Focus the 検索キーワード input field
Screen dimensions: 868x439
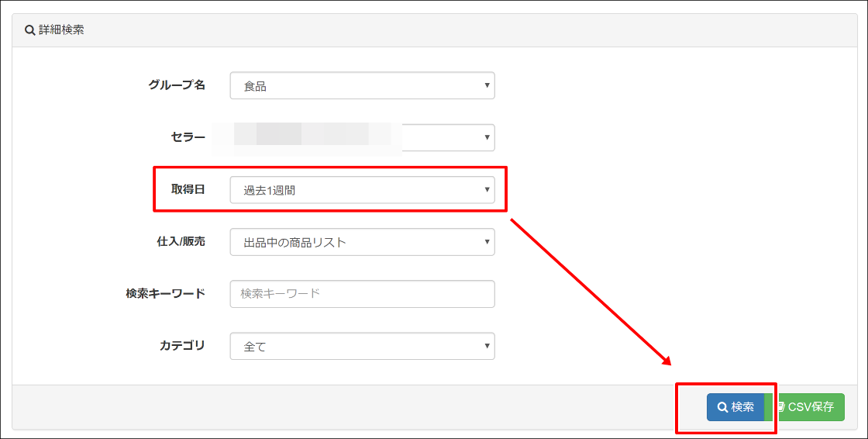pos(362,294)
